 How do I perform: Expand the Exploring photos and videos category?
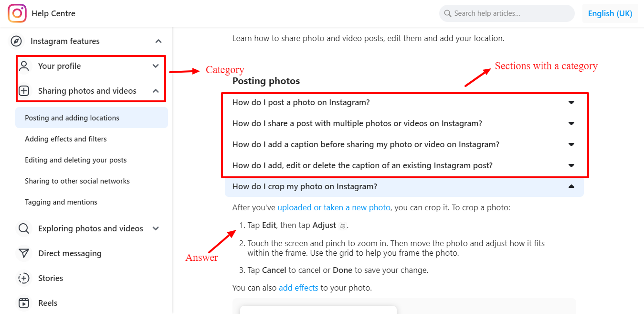tap(155, 228)
